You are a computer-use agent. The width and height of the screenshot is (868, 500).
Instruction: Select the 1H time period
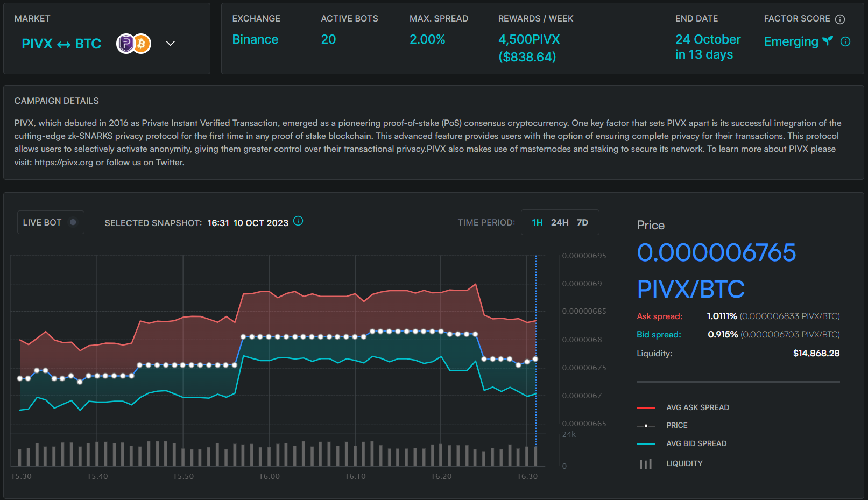click(537, 222)
